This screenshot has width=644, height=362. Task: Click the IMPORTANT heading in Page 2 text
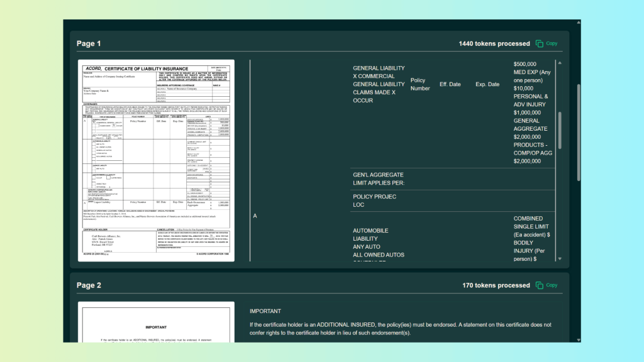(x=265, y=311)
